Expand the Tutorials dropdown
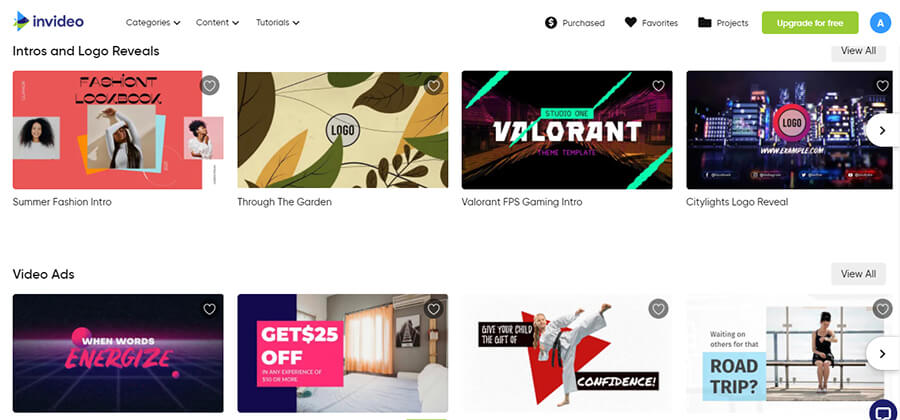900x420 pixels. click(x=278, y=23)
